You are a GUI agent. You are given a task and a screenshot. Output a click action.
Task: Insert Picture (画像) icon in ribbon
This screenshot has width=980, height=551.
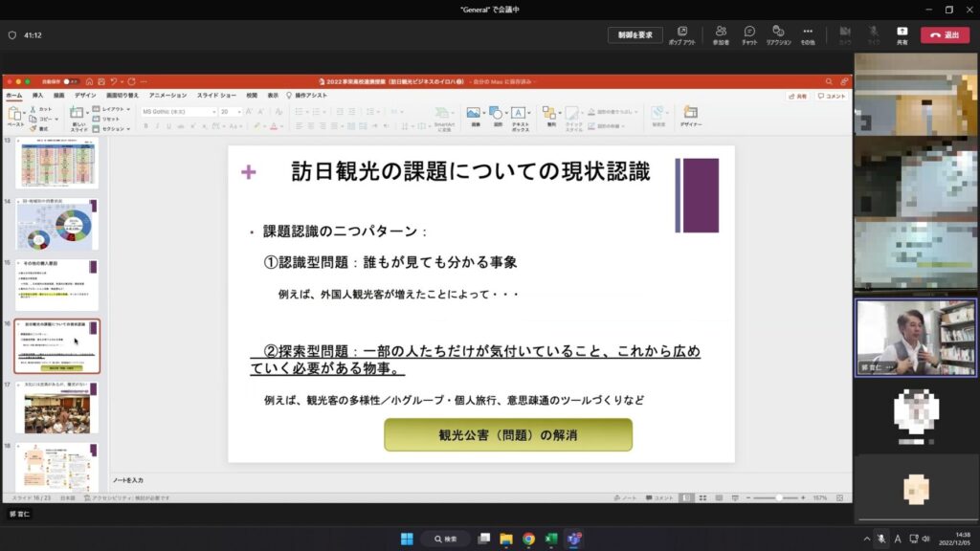coord(475,115)
